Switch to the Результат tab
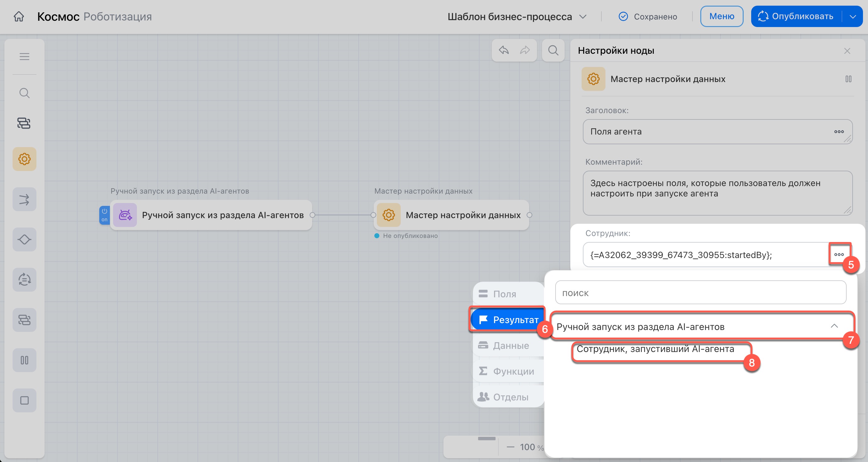The width and height of the screenshot is (868, 462). point(508,320)
